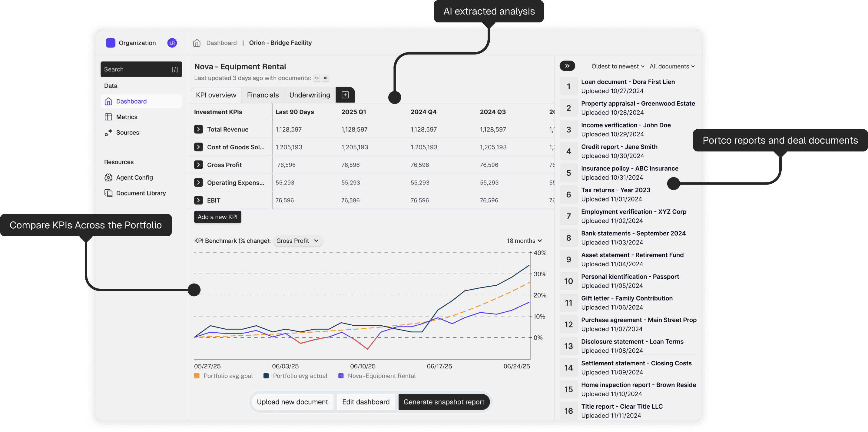
Task: Open Sources in the sidebar
Action: 141,132
